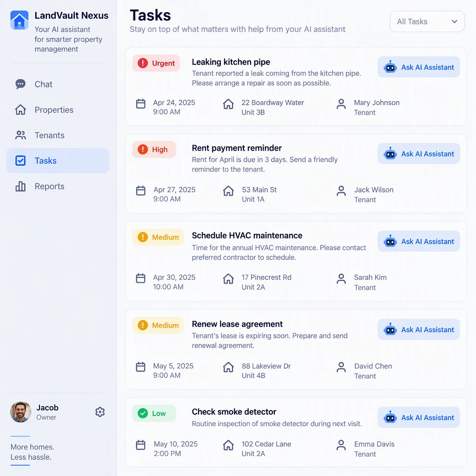476x476 pixels.
Task: Open the Rent payment reminder task title
Action: point(237,148)
